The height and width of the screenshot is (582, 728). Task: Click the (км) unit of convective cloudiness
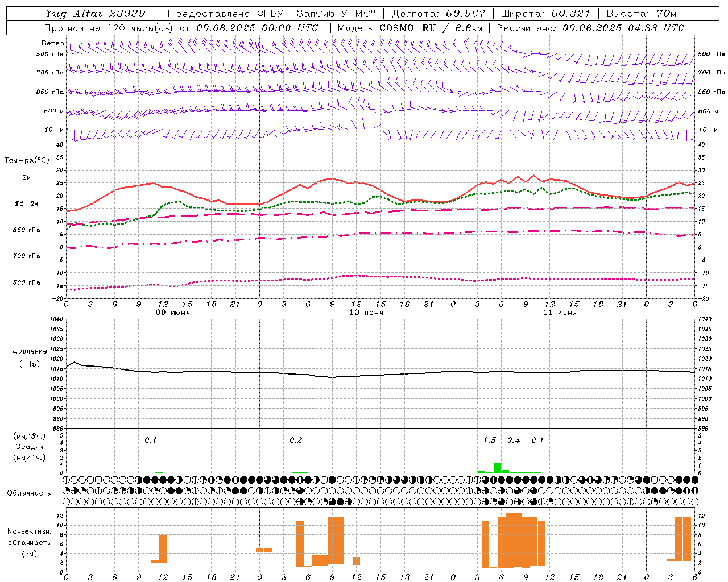pos(30,554)
